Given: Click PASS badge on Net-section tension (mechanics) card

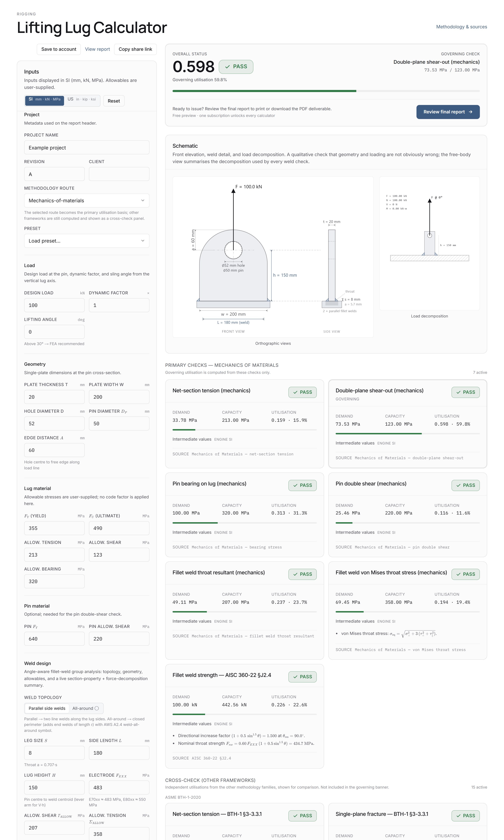Looking at the screenshot, I should [303, 392].
